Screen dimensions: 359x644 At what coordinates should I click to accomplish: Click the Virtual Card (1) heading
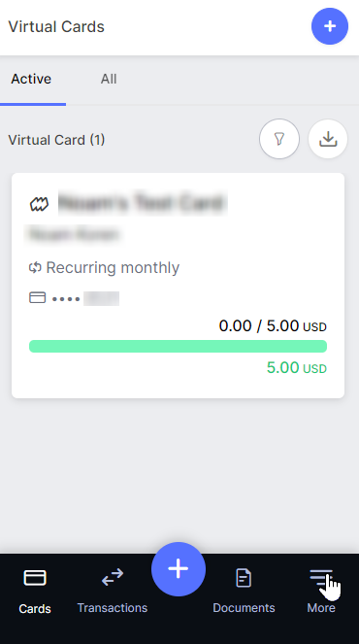tap(56, 140)
